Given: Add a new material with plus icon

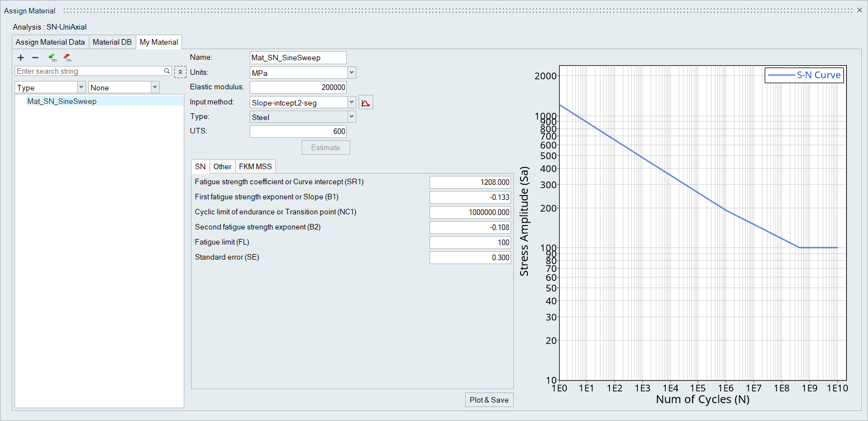Looking at the screenshot, I should [x=21, y=58].
